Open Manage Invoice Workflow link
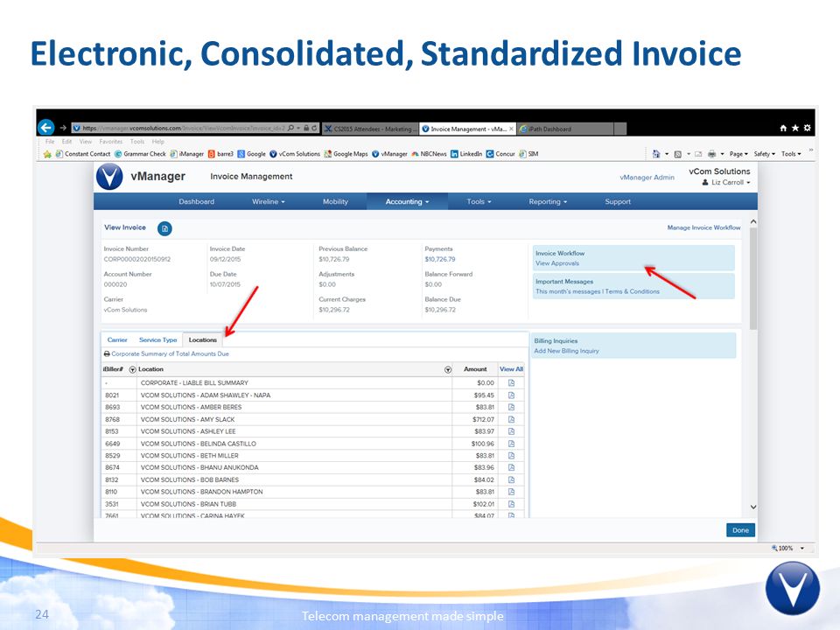Image resolution: width=840 pixels, height=630 pixels. 703,227
